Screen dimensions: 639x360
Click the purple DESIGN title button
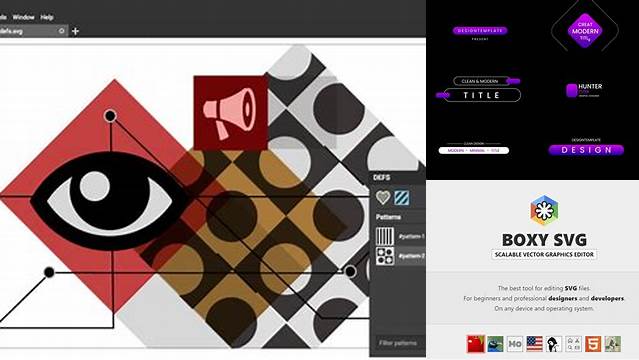(586, 150)
